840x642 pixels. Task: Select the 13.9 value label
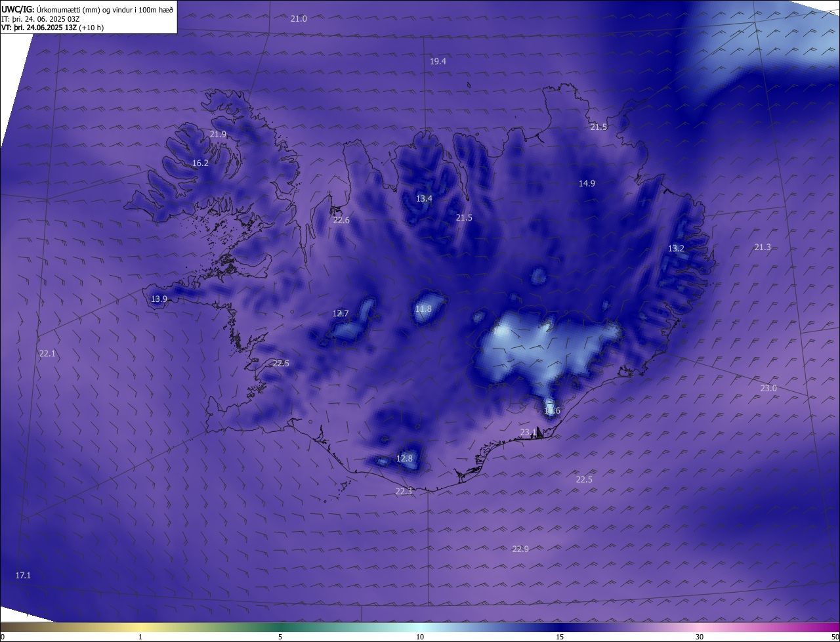(x=159, y=299)
